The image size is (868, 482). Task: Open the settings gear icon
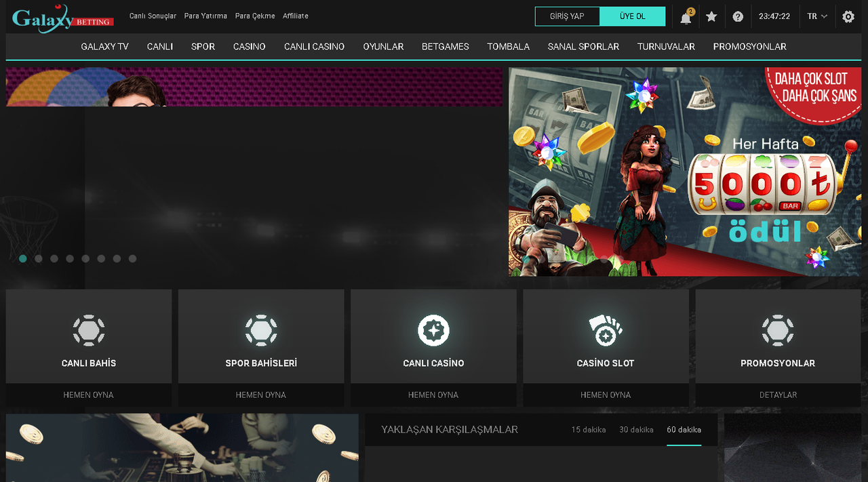(848, 17)
